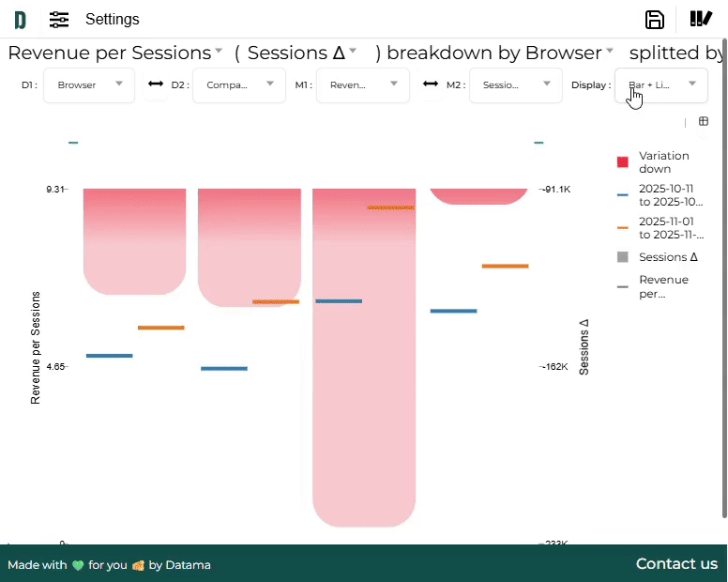728x582 pixels.
Task: Toggle the 2025-10-11 period legend series
Action: coord(670,195)
